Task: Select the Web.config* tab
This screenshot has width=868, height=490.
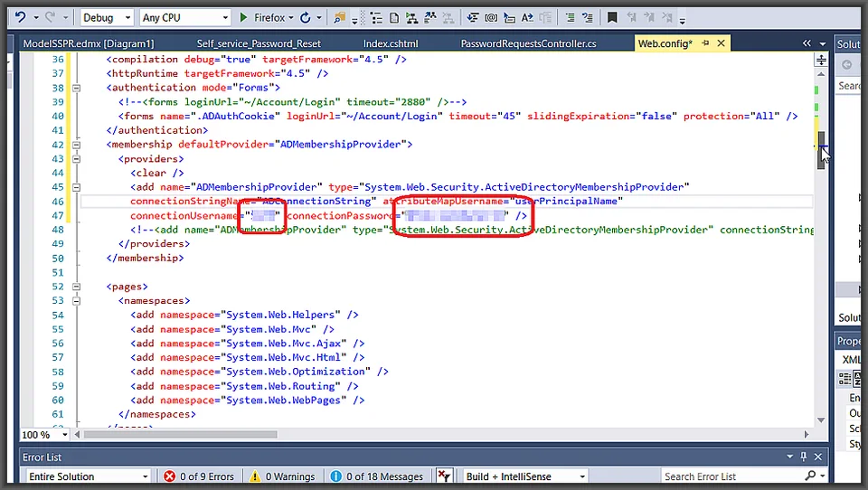Action: click(x=665, y=43)
